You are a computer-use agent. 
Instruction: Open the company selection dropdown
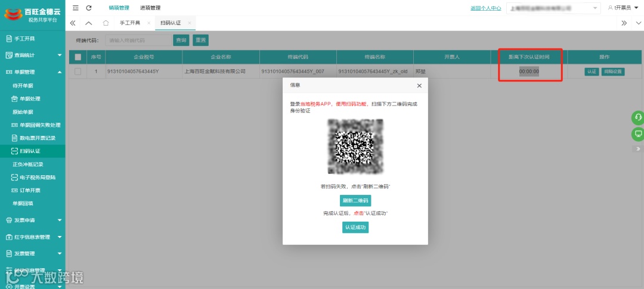553,8
